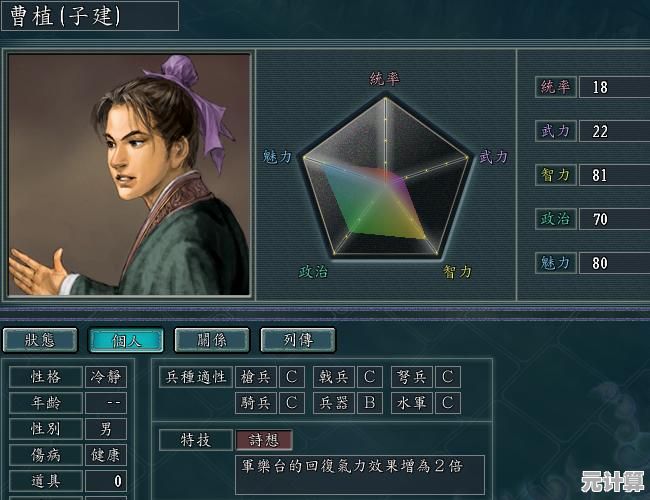The width and height of the screenshot is (650, 500).
Task: Switch to the 狀態 tab
Action: pyautogui.click(x=40, y=340)
